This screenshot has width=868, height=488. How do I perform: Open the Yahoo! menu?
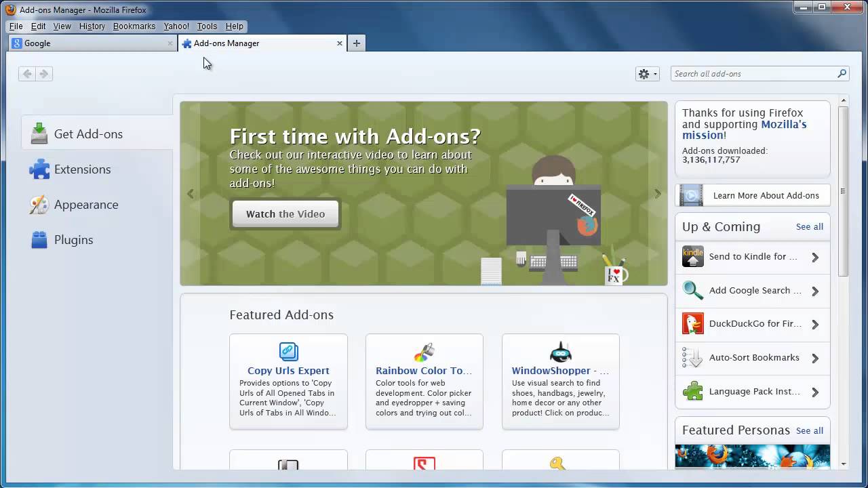click(x=176, y=26)
